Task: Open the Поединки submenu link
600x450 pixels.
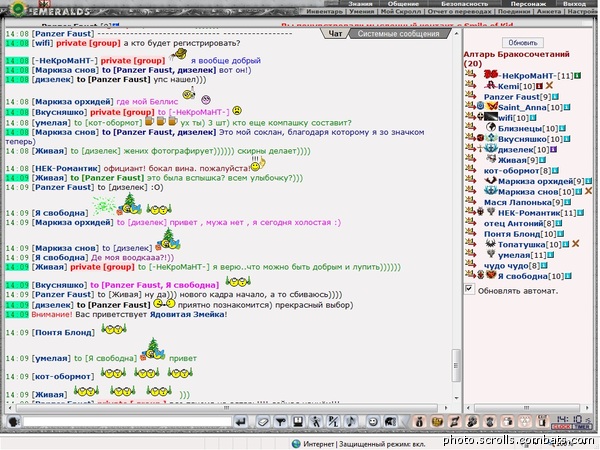Action: pos(514,12)
